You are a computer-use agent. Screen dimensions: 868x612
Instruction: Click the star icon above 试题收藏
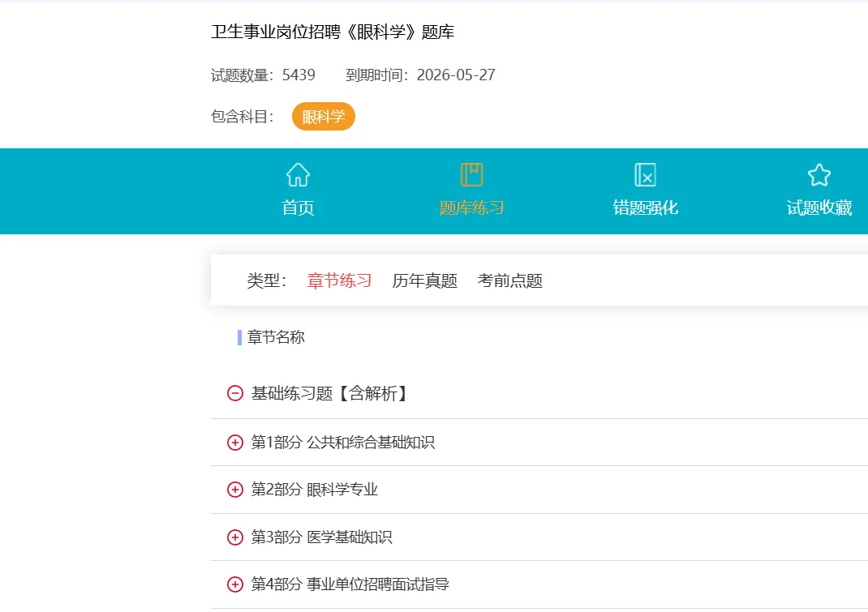point(819,173)
